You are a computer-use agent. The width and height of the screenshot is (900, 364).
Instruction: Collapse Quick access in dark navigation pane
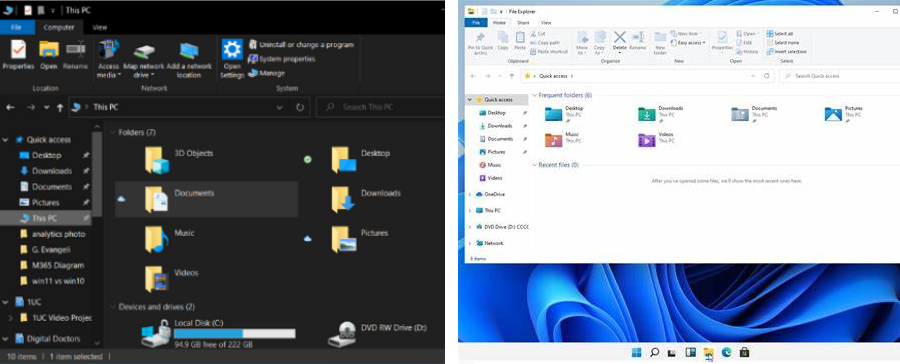[6, 140]
